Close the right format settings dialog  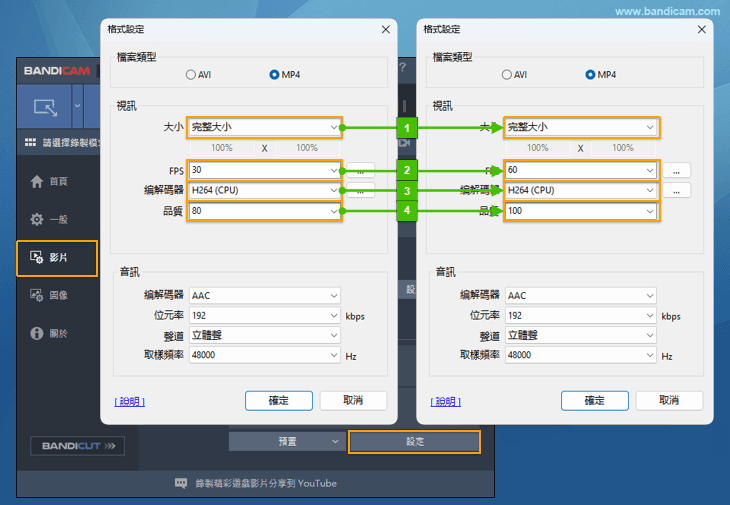[x=702, y=29]
